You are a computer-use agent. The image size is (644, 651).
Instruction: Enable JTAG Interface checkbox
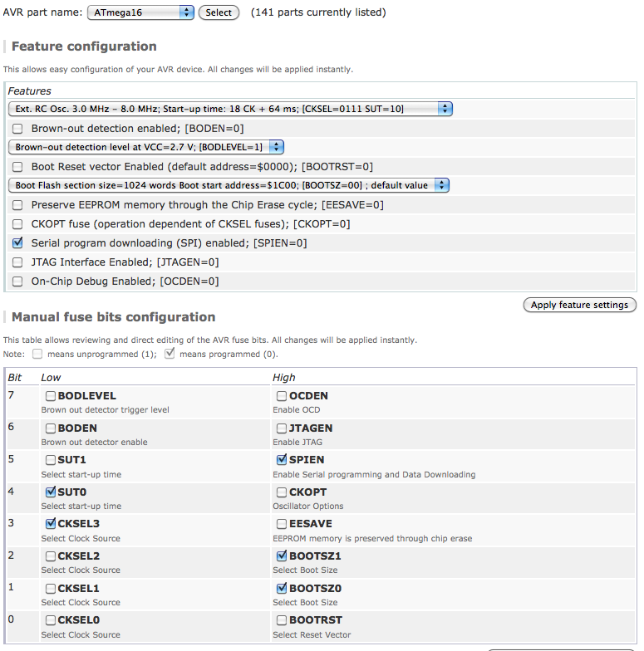pos(17,262)
